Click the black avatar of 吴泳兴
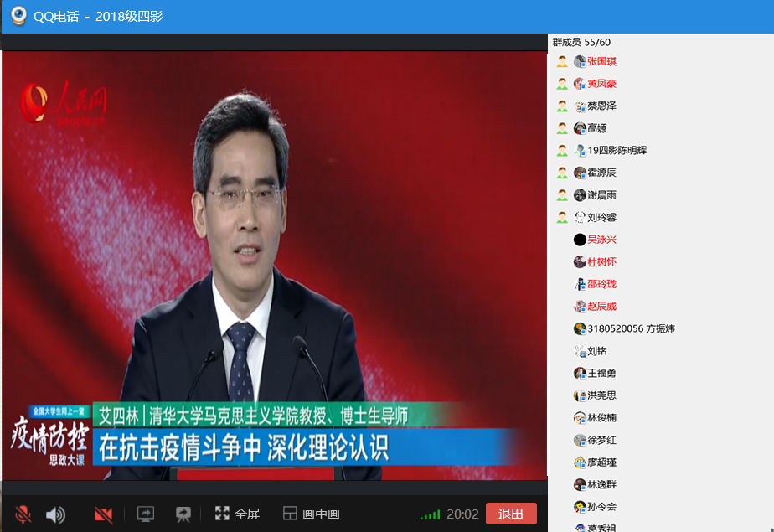This screenshot has height=532, width=774. point(580,240)
